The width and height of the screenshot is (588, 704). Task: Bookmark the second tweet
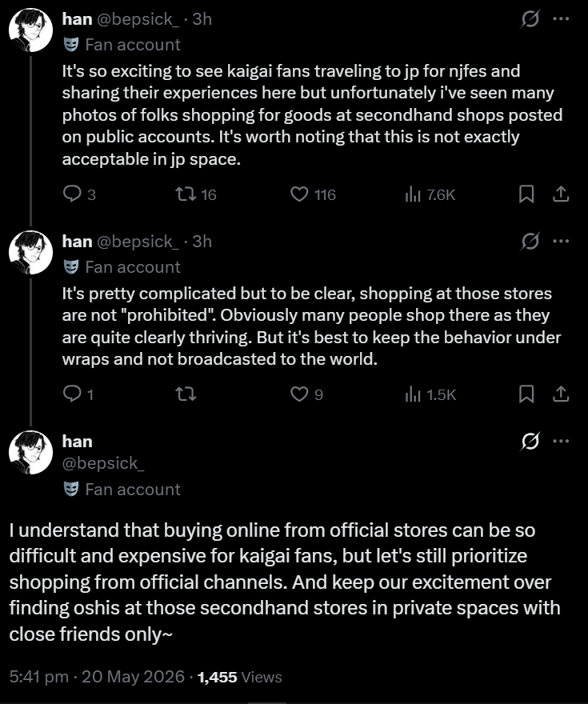click(x=526, y=394)
